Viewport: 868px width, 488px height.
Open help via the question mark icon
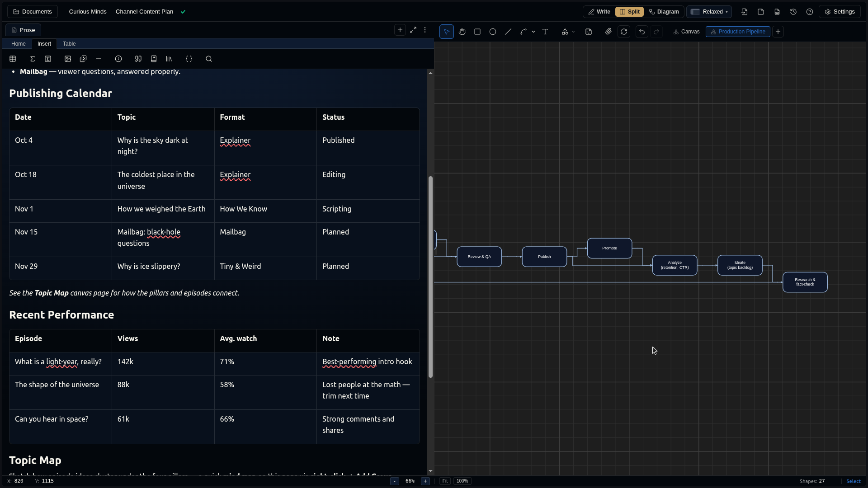pos(810,12)
